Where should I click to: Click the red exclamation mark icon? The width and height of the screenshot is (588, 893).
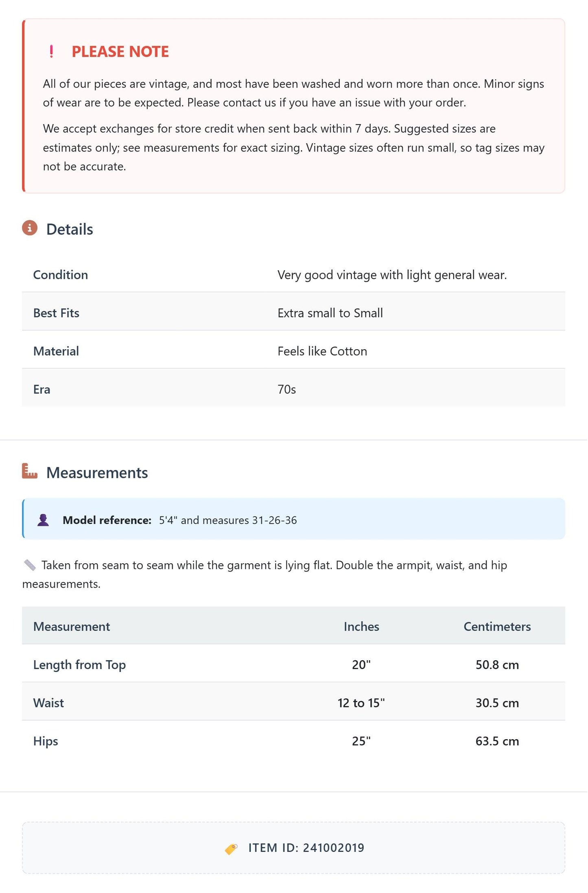(51, 51)
